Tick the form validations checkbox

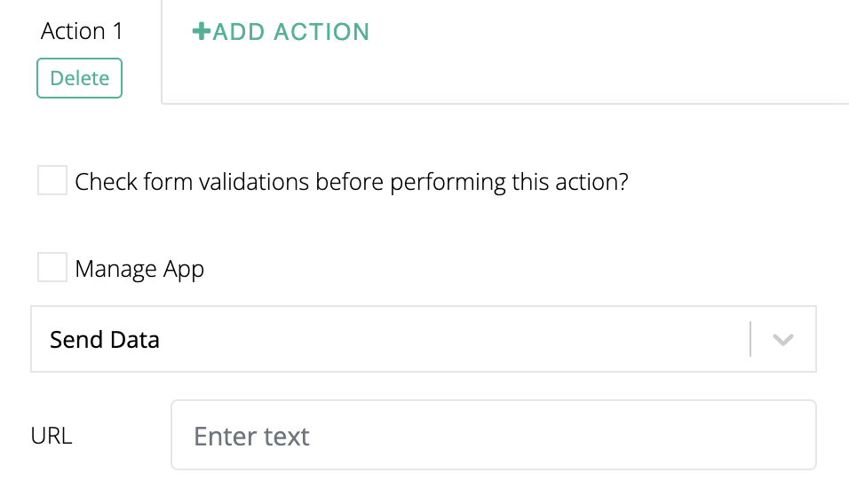tap(52, 181)
